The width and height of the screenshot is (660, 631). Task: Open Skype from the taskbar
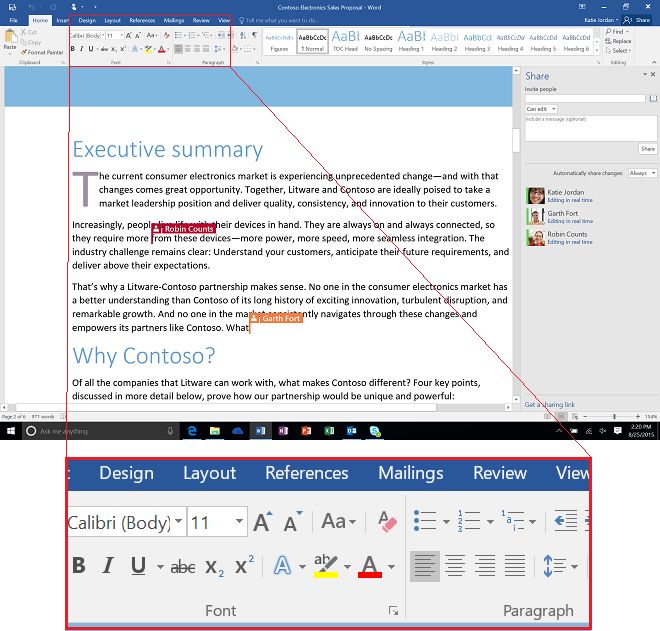(x=375, y=431)
